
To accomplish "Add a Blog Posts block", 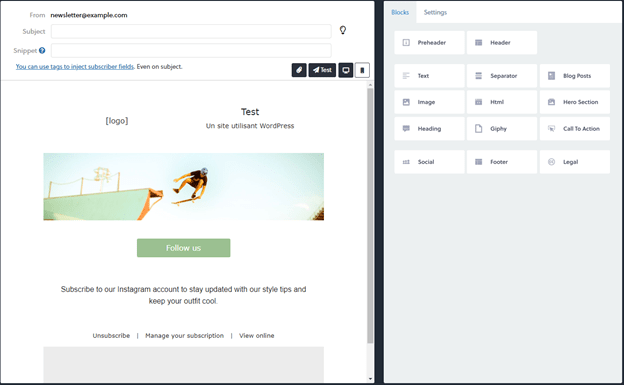I will (574, 76).
